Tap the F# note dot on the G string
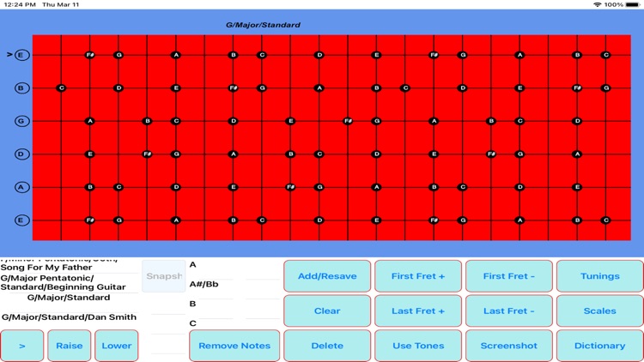This screenshot has width=644, height=362. pyautogui.click(x=348, y=121)
